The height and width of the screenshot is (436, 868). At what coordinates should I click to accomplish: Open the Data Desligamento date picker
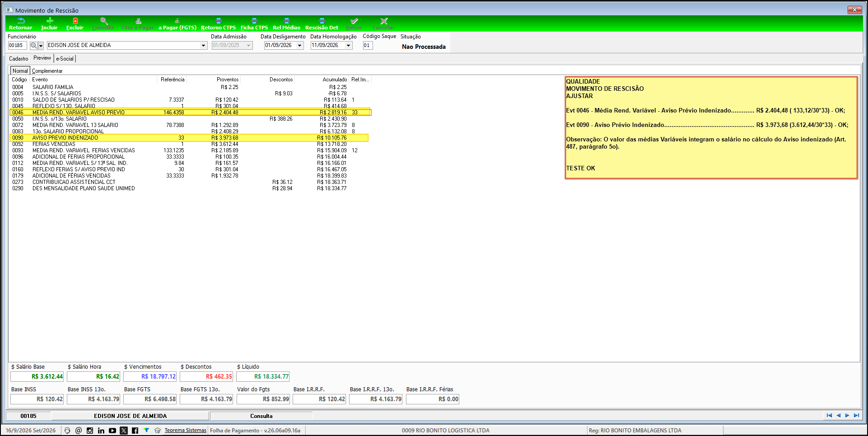299,46
